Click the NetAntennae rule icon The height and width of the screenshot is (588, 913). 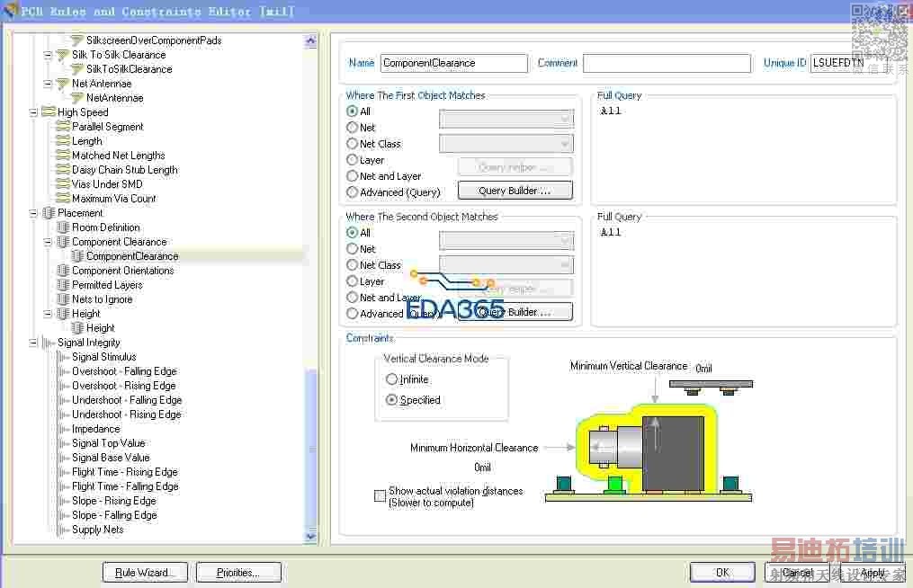coord(76,98)
